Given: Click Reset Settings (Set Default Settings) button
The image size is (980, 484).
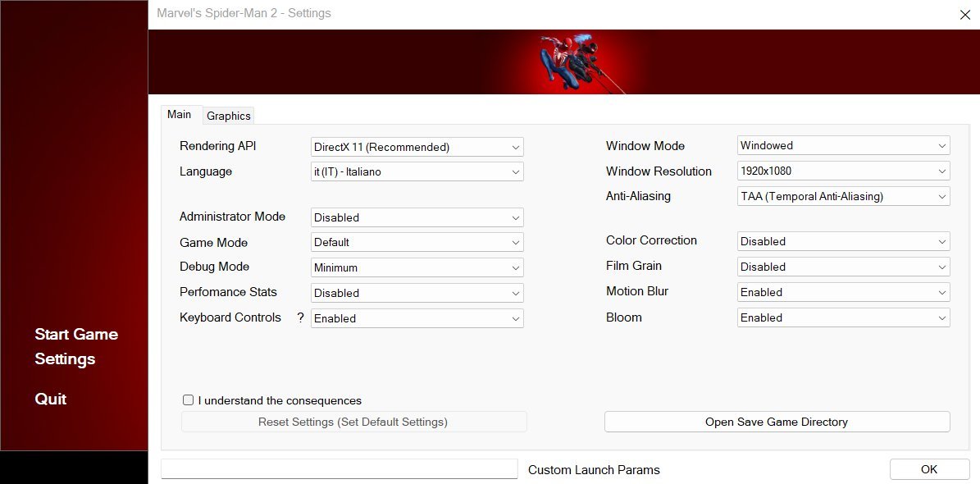Looking at the screenshot, I should (x=353, y=422).
